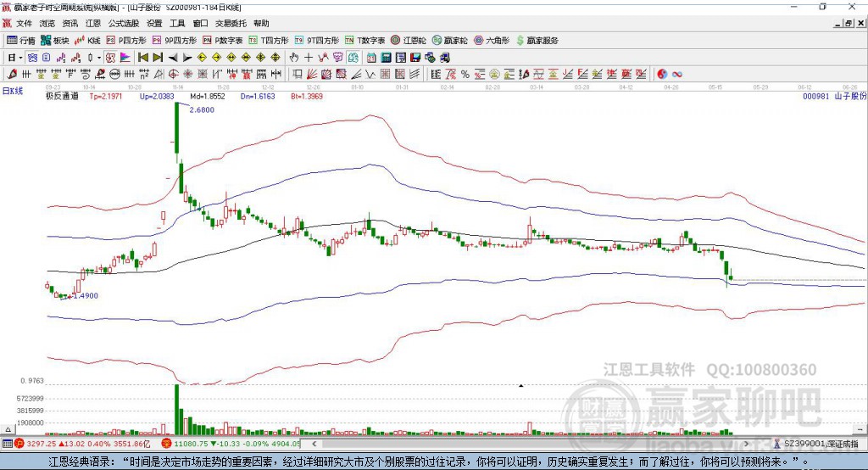This screenshot has width=868, height=470.
Task: Click the first yellow diamond left-arrow icon
Action: (x=202, y=58)
